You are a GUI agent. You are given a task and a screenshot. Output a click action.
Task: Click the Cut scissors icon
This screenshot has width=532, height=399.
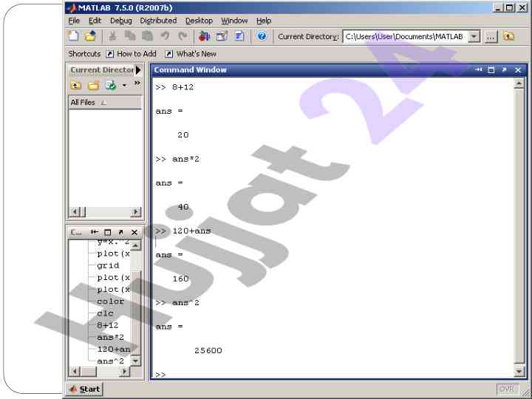click(113, 36)
